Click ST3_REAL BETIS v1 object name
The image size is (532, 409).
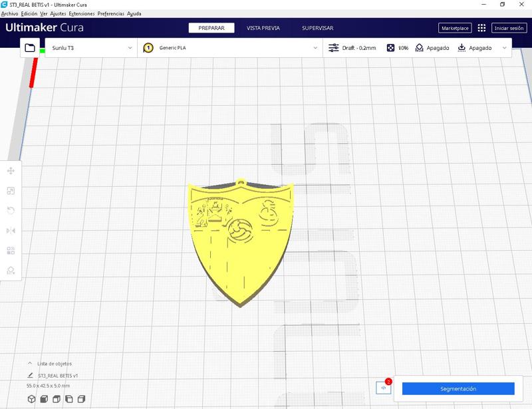pyautogui.click(x=58, y=375)
